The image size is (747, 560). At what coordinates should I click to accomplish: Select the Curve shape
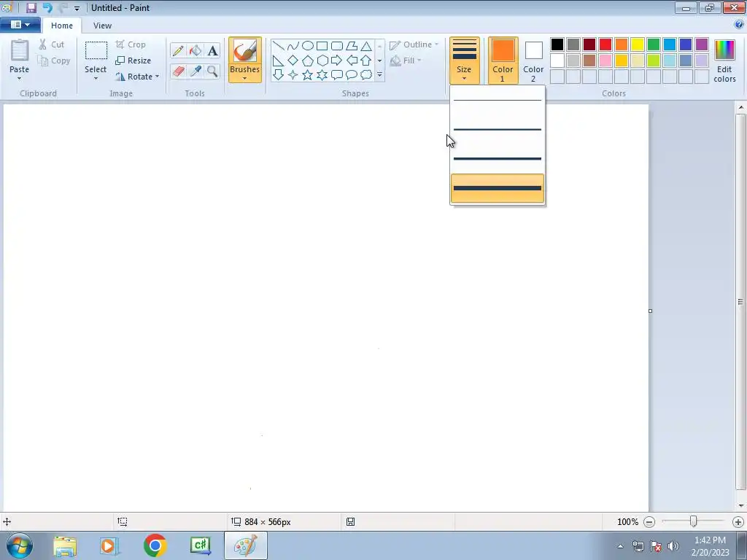pyautogui.click(x=293, y=46)
